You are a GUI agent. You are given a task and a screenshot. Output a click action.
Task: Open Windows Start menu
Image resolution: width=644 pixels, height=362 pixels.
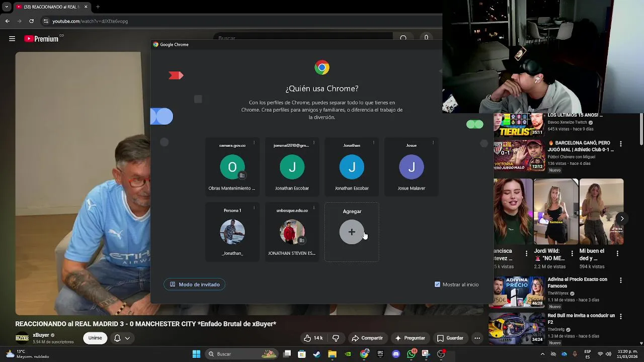click(196, 354)
